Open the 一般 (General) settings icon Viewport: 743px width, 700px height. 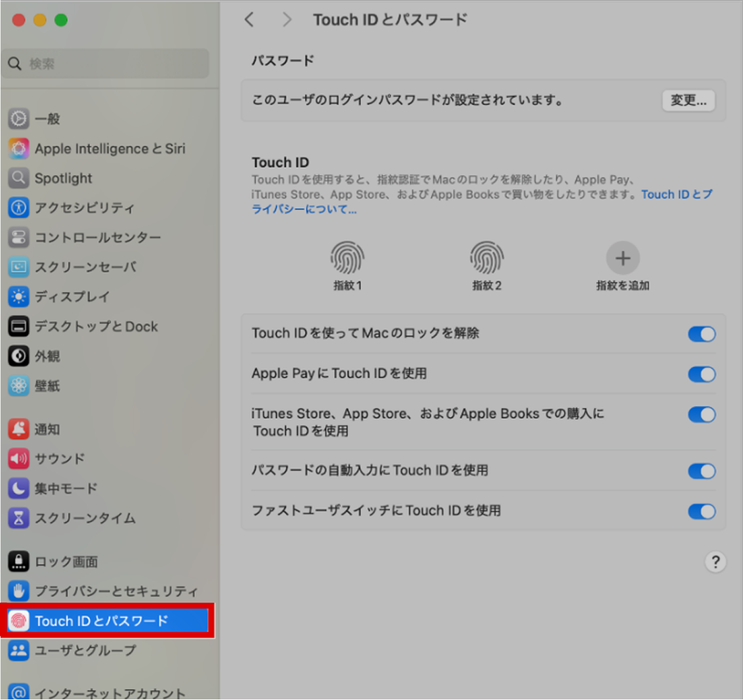click(x=18, y=119)
